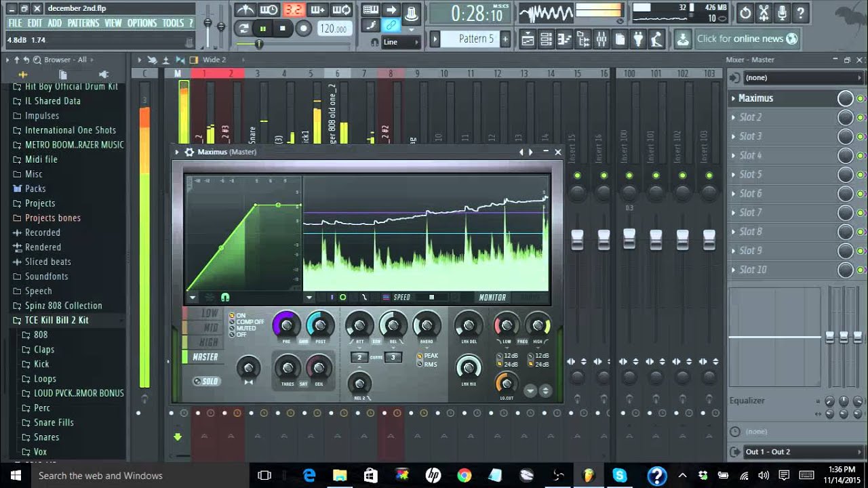The width and height of the screenshot is (868, 488).
Task: Click the record button in transport
Action: 304,28
